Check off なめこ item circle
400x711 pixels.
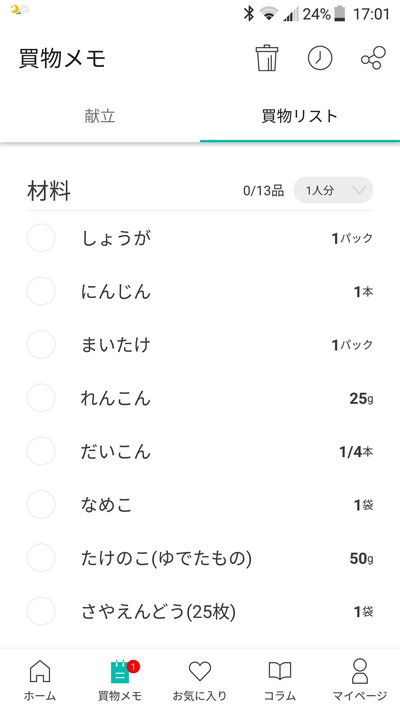41,504
